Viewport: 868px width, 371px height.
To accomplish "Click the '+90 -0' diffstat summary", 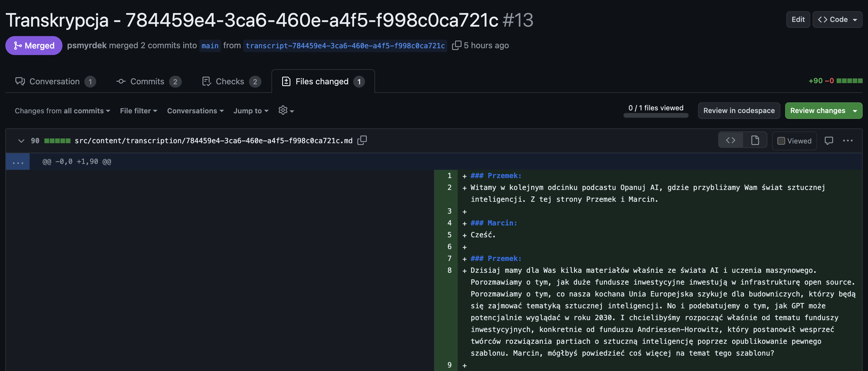I will (821, 81).
